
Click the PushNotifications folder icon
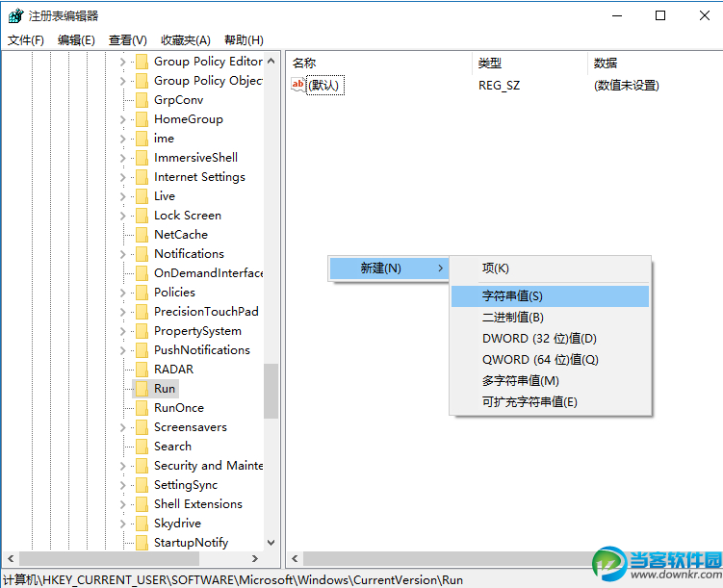[x=142, y=350]
